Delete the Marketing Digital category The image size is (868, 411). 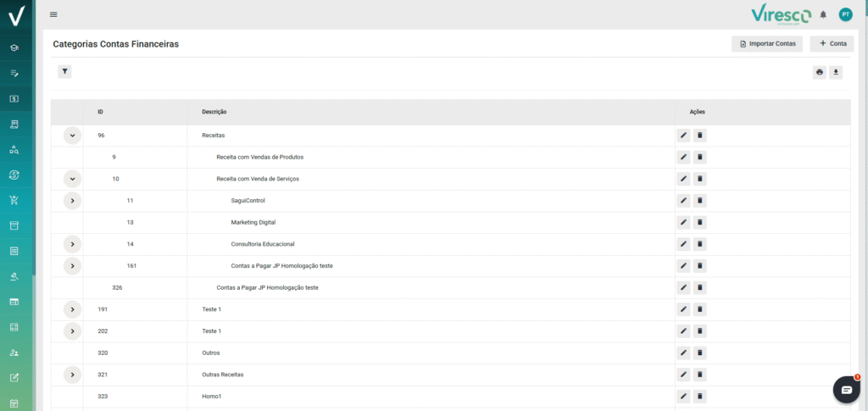coord(699,222)
